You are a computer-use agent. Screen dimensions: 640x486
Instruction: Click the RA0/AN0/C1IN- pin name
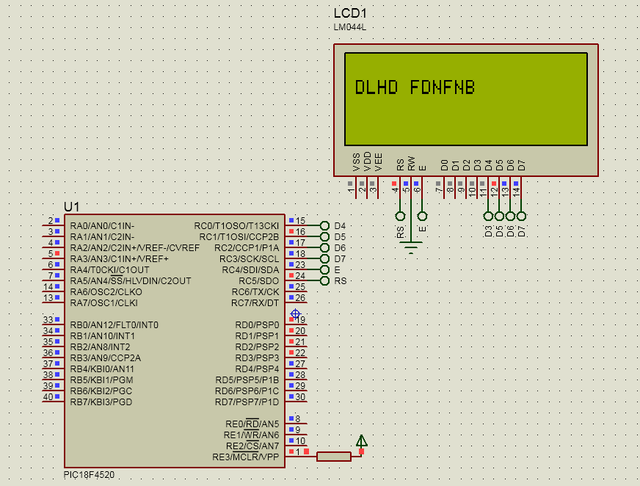(x=102, y=226)
